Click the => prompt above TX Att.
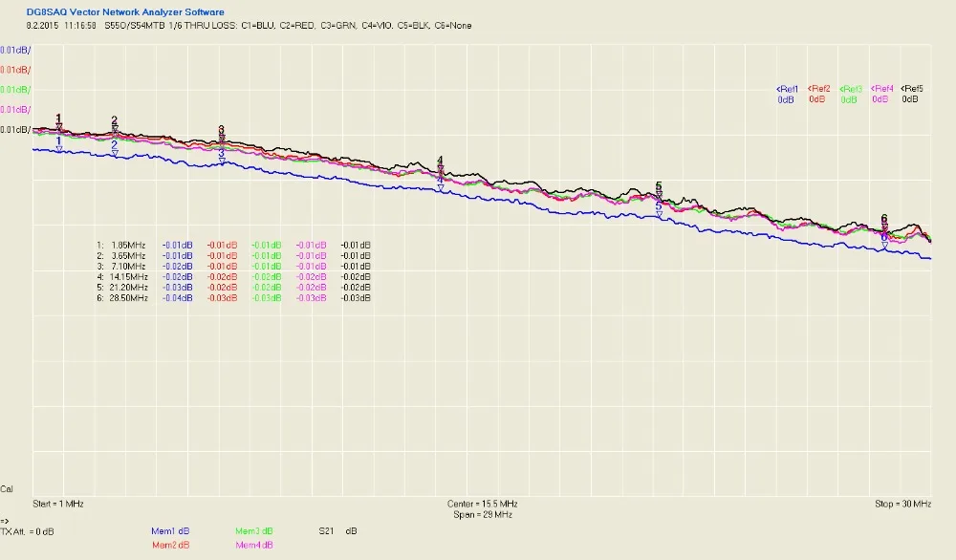Screen dimensions: 956x560 (5, 521)
